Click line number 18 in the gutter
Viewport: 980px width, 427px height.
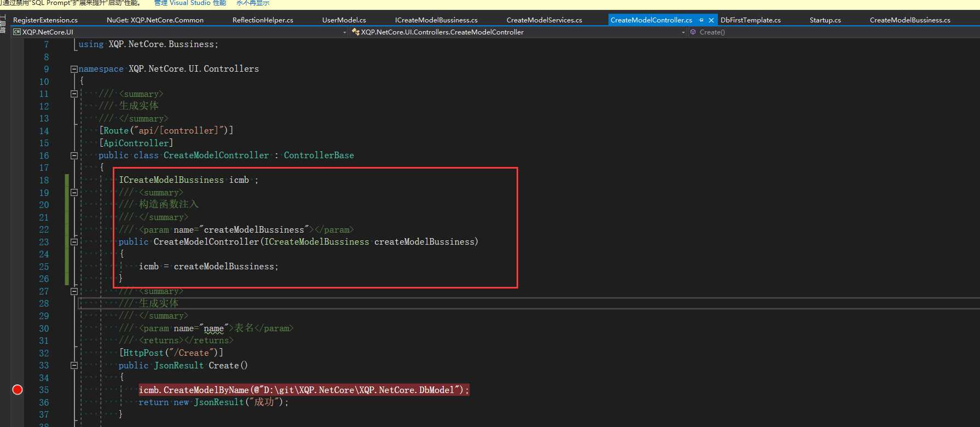click(44, 180)
